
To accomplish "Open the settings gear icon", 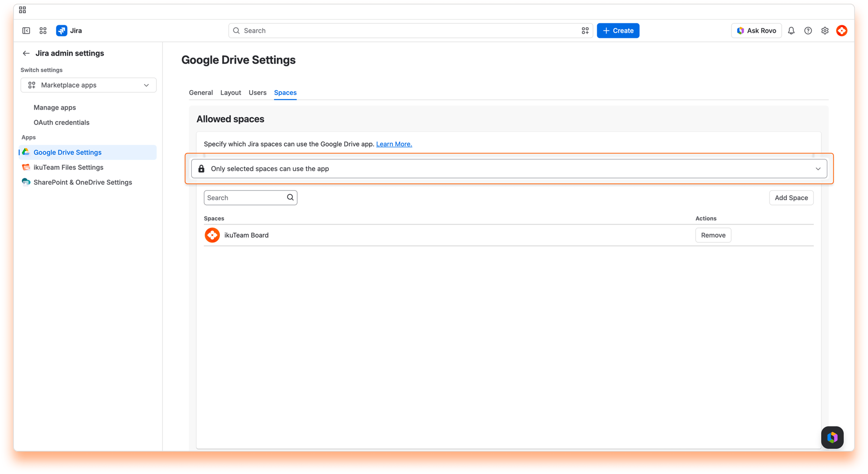I will point(825,31).
